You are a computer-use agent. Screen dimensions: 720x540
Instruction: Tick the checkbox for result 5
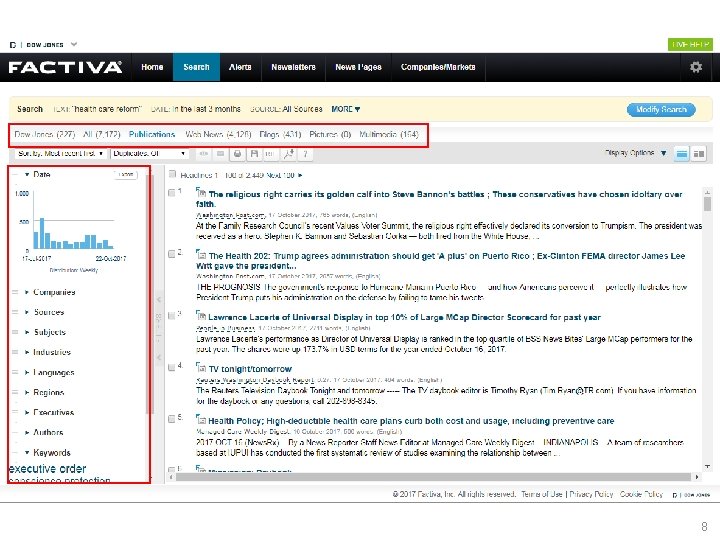pos(172,419)
